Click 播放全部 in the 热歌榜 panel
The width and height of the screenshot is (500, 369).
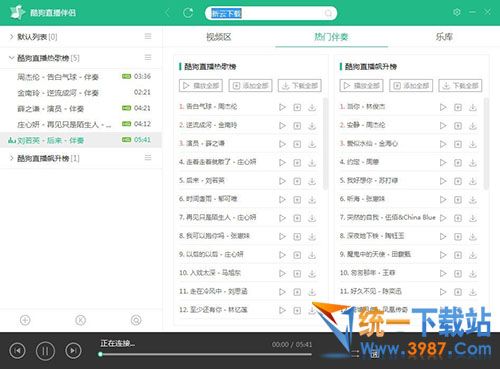[201, 85]
